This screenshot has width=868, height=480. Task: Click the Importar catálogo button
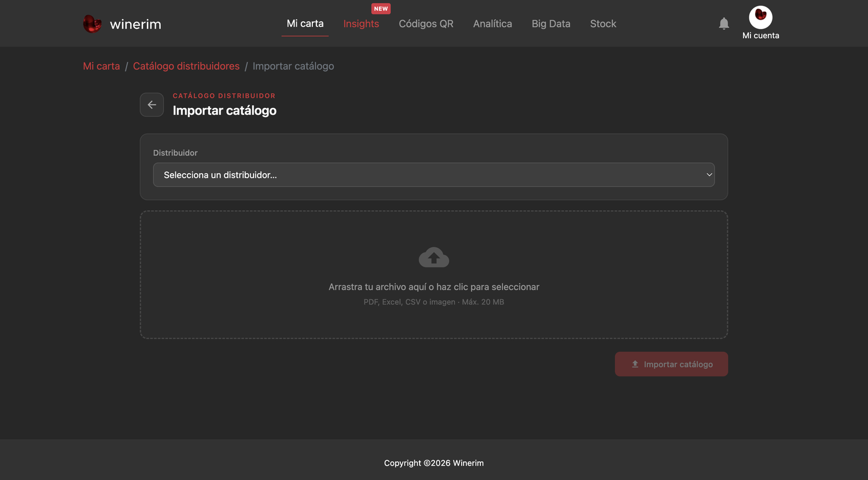[671, 364]
